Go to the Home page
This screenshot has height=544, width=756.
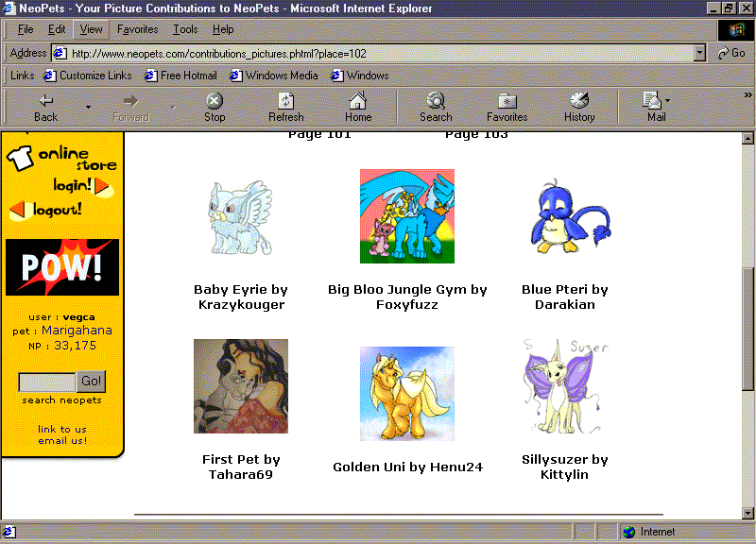click(x=358, y=108)
